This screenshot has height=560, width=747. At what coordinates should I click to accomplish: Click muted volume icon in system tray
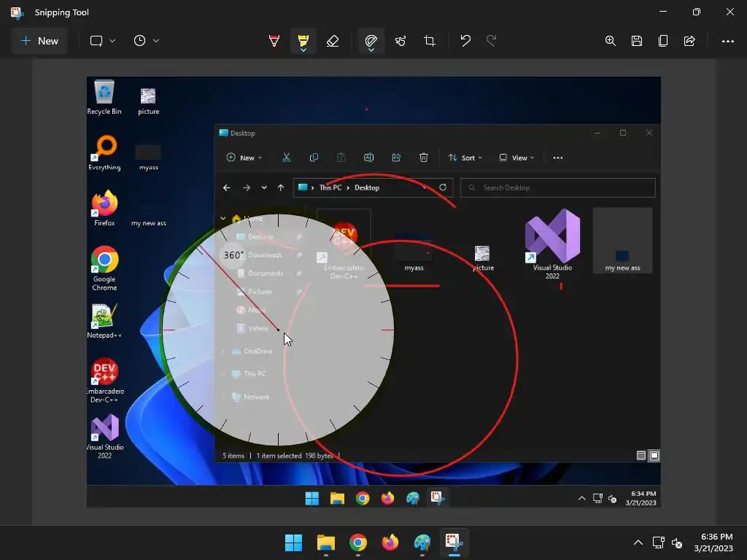[676, 542]
